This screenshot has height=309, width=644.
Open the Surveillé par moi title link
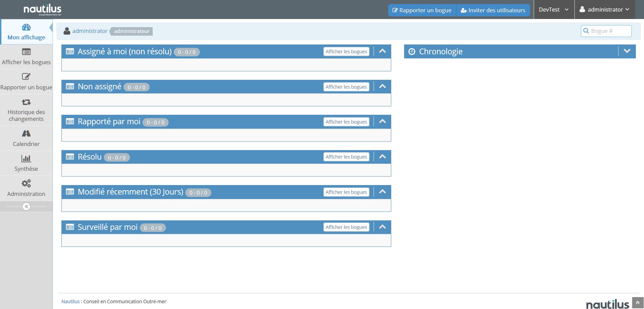pyautogui.click(x=108, y=227)
